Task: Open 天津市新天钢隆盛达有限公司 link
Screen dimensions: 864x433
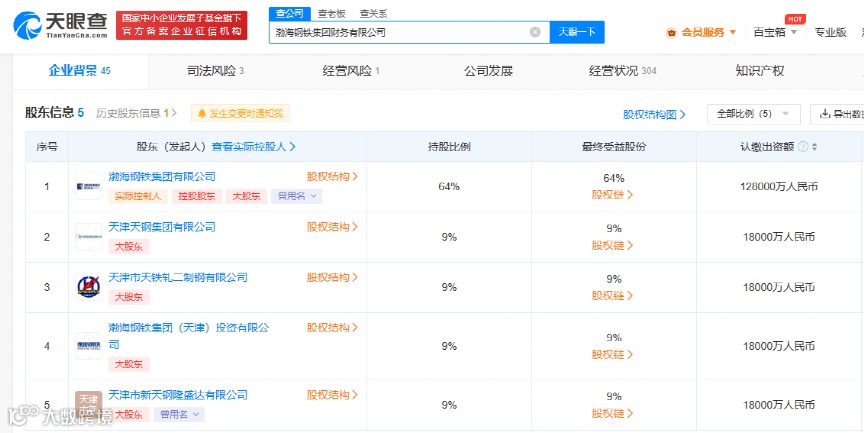Action: (x=178, y=395)
